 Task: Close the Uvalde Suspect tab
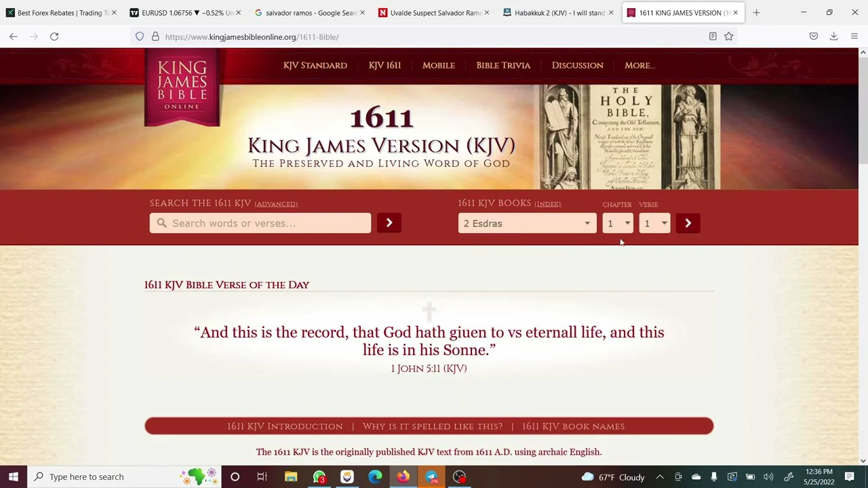pyautogui.click(x=486, y=12)
